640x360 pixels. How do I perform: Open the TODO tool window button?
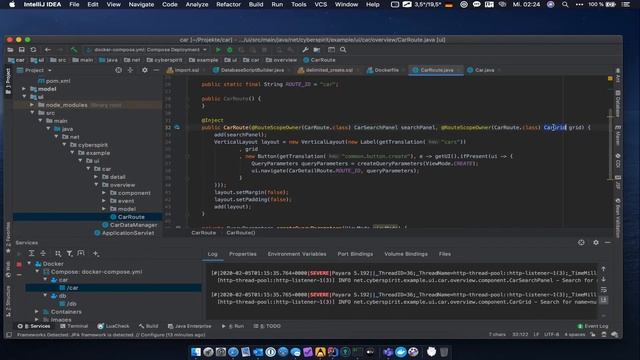point(267,326)
